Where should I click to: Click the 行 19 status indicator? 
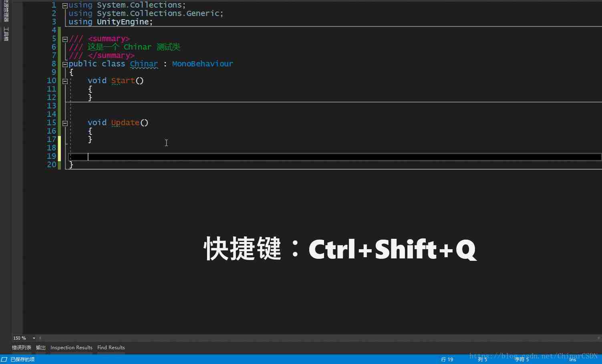(447, 359)
